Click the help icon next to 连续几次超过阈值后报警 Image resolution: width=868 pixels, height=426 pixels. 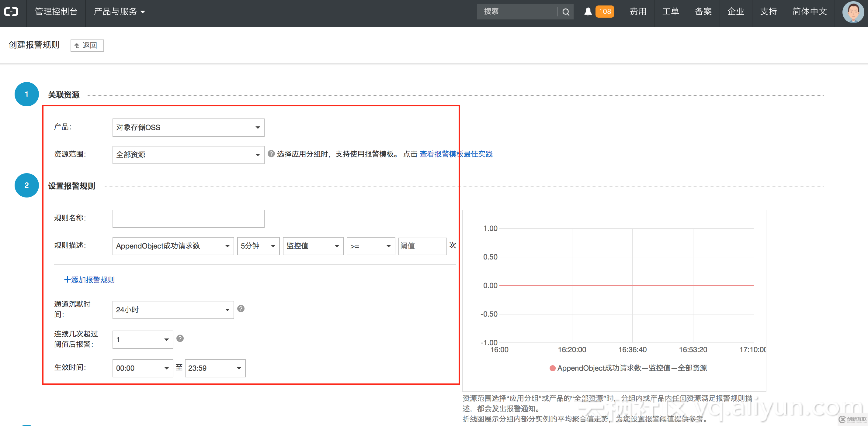click(180, 339)
